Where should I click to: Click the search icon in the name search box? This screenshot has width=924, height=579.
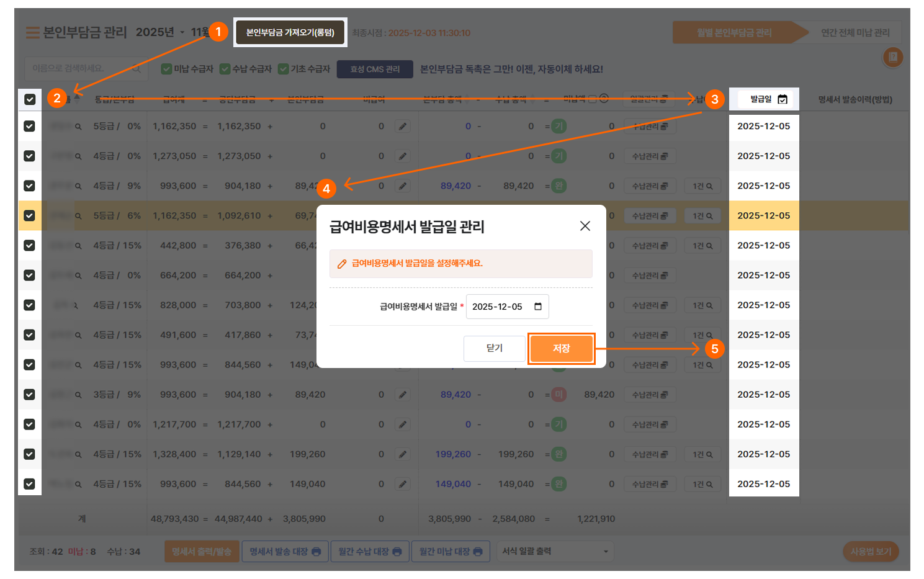click(137, 69)
